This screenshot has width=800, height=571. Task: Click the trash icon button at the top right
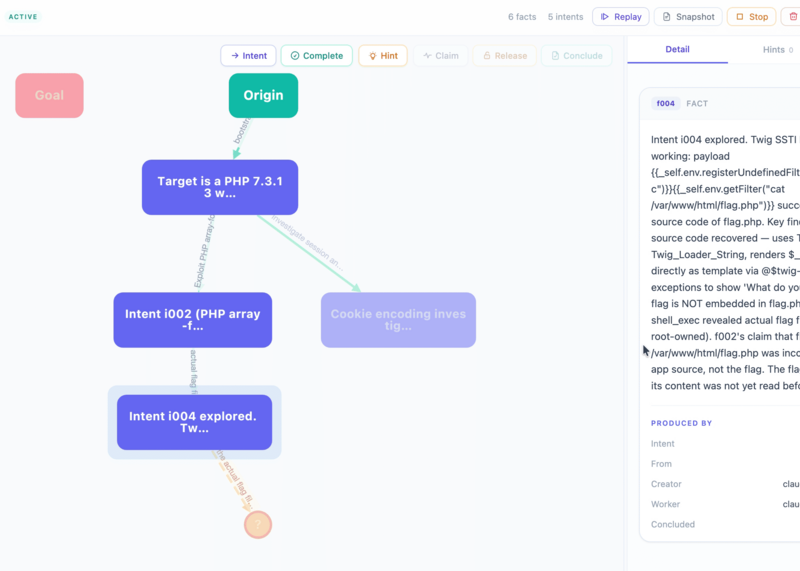click(x=793, y=17)
